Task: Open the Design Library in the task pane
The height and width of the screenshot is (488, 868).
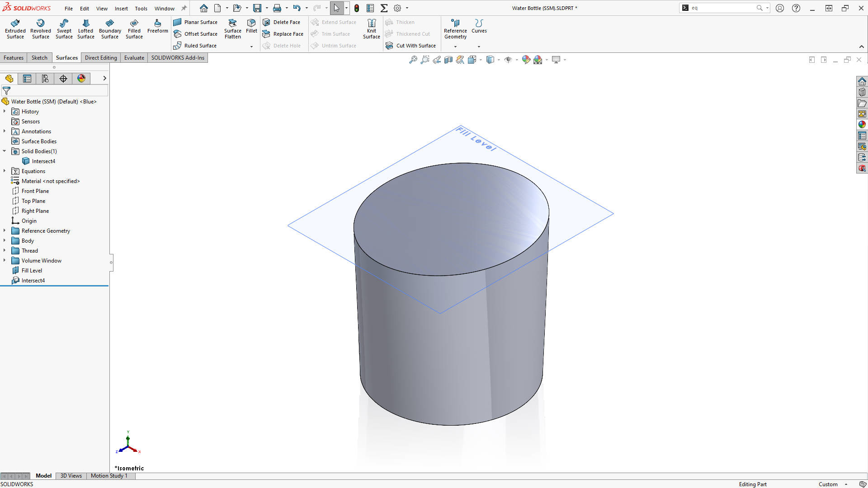Action: [863, 92]
